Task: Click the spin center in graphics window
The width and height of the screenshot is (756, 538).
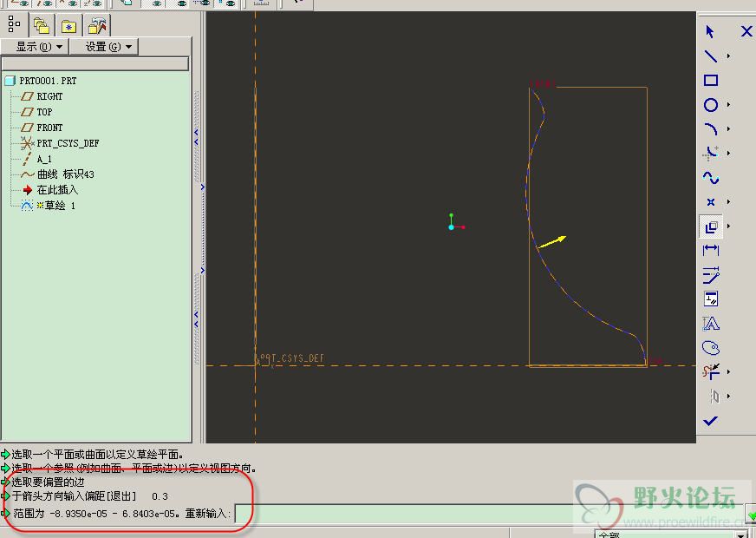Action: point(455,222)
